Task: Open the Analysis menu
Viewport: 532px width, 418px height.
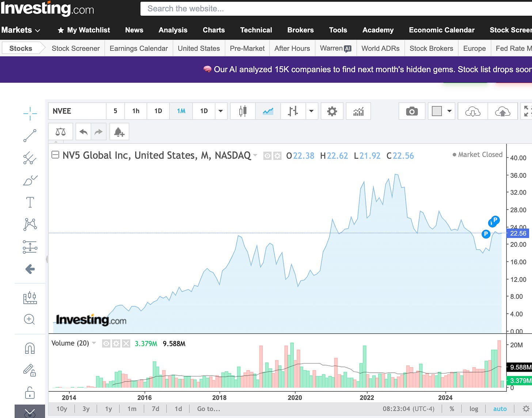Action: tap(173, 30)
